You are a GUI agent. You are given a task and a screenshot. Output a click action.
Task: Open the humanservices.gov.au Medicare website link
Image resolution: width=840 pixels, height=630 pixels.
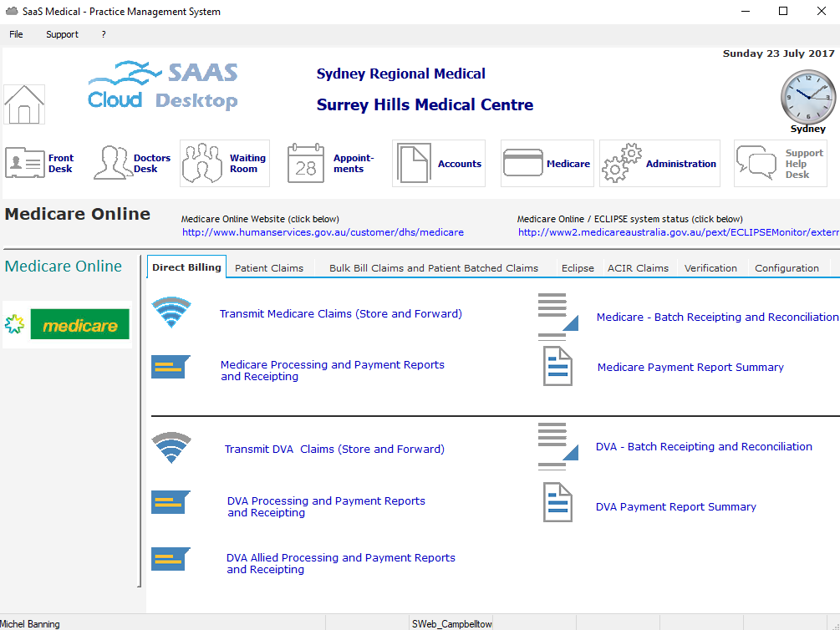tap(323, 232)
